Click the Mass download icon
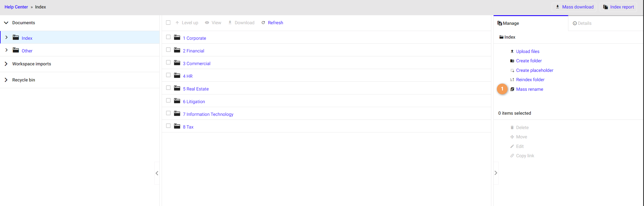The height and width of the screenshot is (206, 644). point(557,7)
